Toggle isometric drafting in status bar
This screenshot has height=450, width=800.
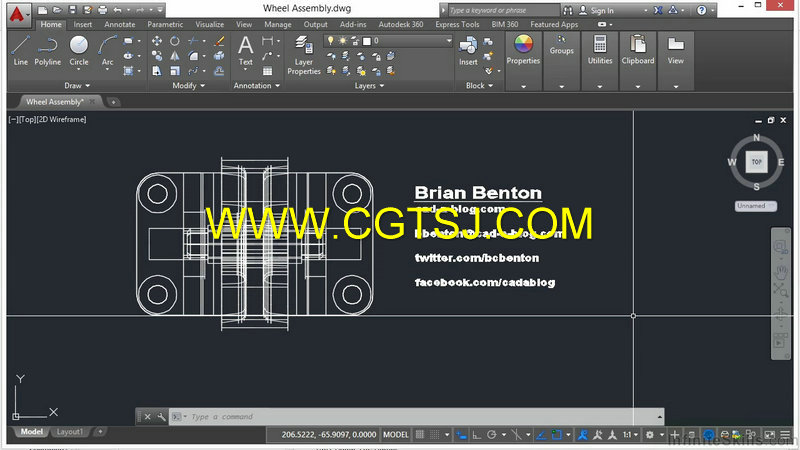[516, 435]
